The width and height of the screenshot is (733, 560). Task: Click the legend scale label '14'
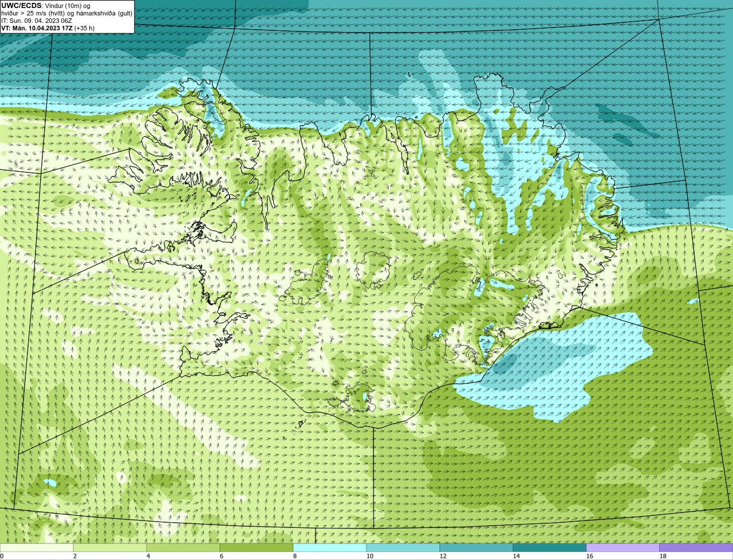[x=517, y=556]
